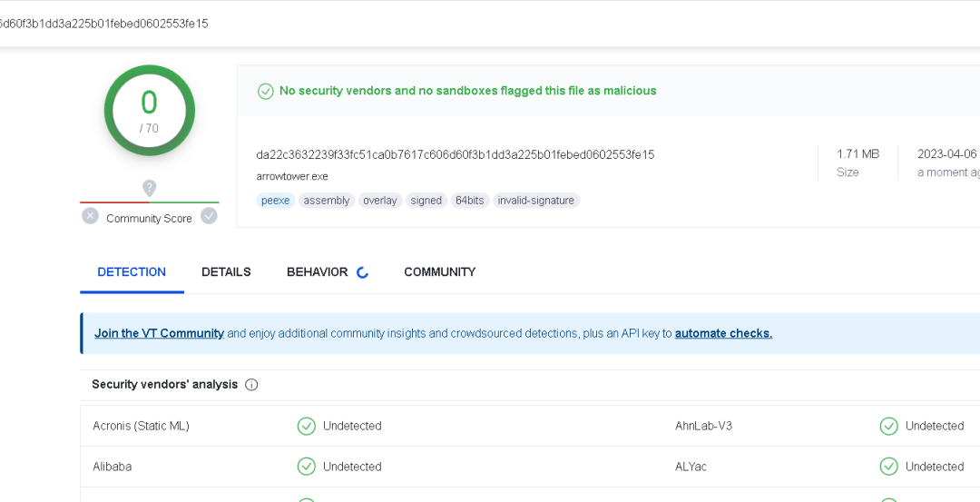Click the Undetected check icon for ALYac

point(889,467)
